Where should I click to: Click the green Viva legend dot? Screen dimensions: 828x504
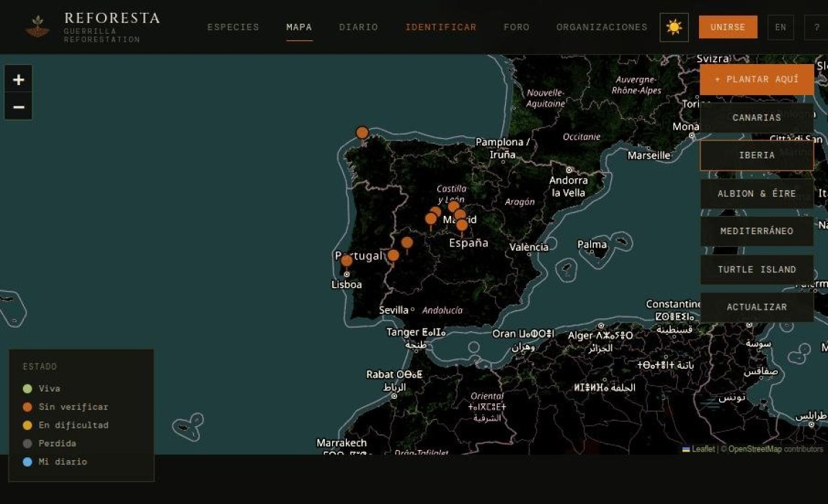click(x=27, y=389)
